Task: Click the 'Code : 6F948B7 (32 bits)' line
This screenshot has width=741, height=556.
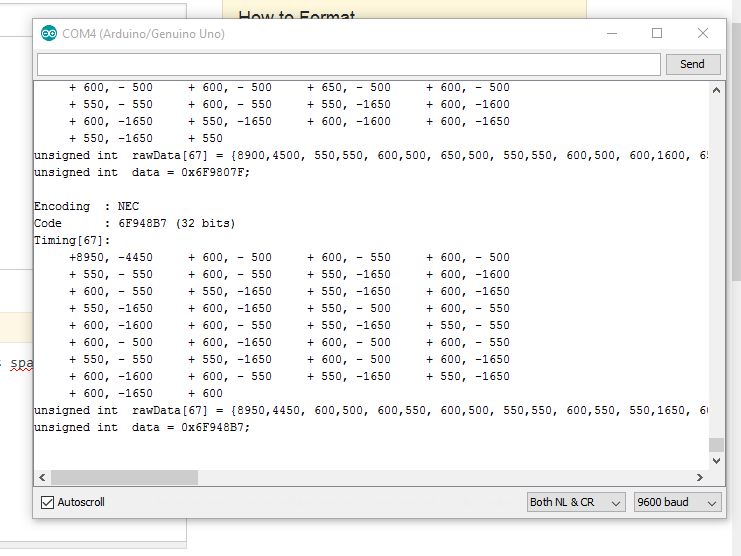Action: click(x=135, y=223)
